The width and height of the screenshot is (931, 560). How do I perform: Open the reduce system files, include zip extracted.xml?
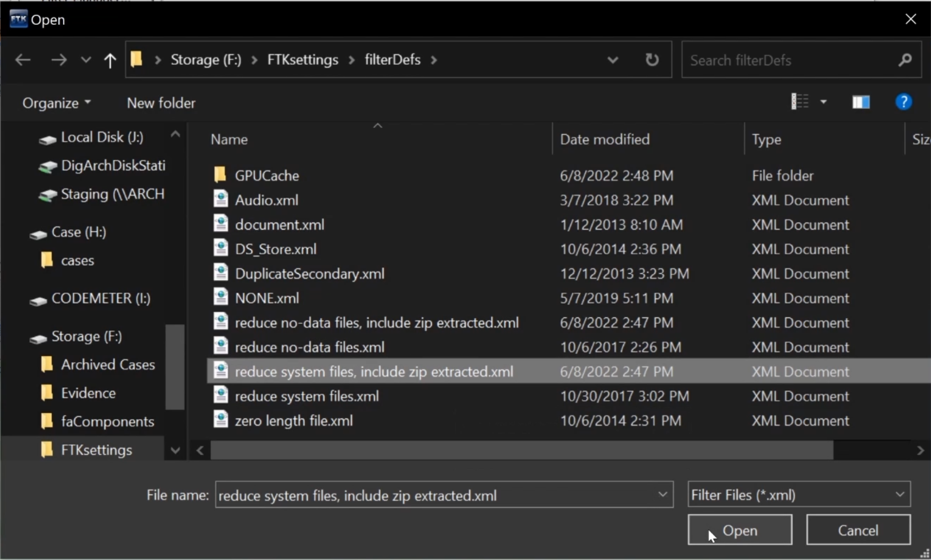[x=739, y=530]
